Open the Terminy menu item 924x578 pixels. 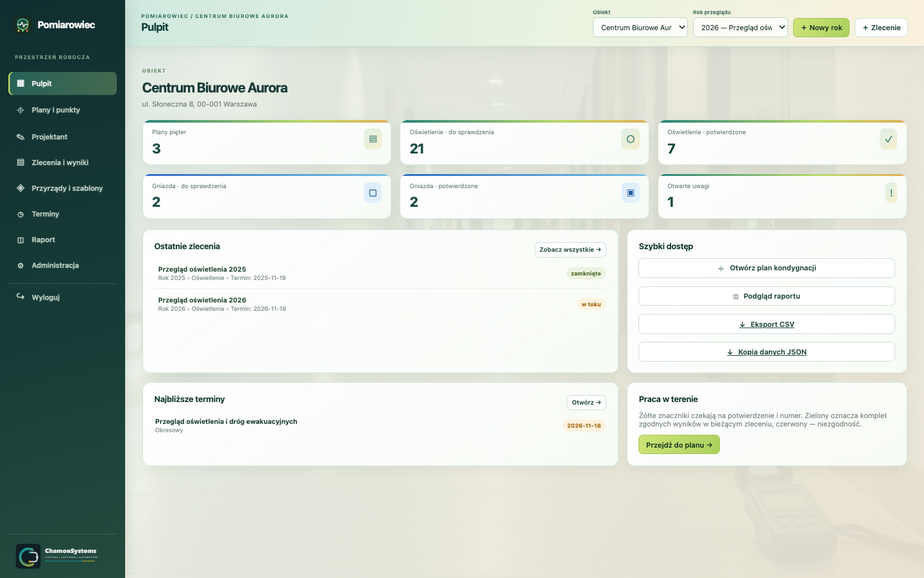click(62, 215)
